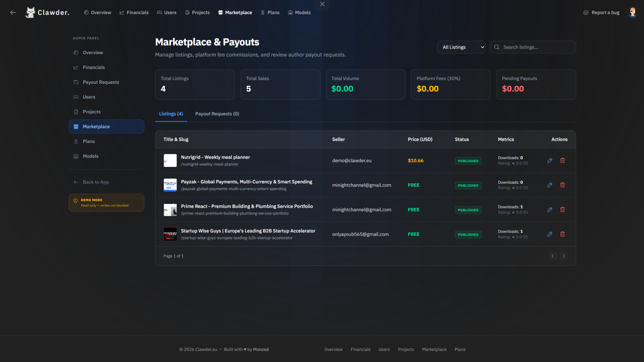
Task: Edit the Payzak listing with its pencil icon
Action: 550,185
